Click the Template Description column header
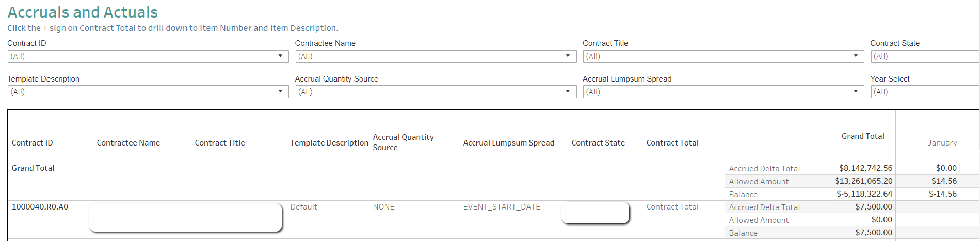980x241 pixels. tap(329, 143)
